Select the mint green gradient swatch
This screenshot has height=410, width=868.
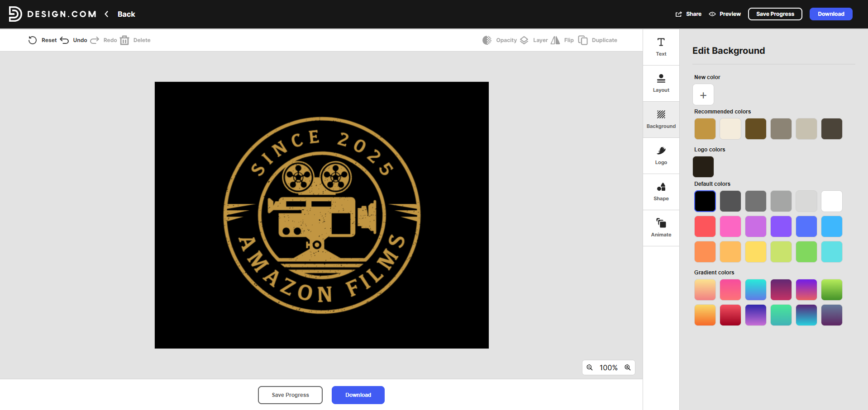781,315
